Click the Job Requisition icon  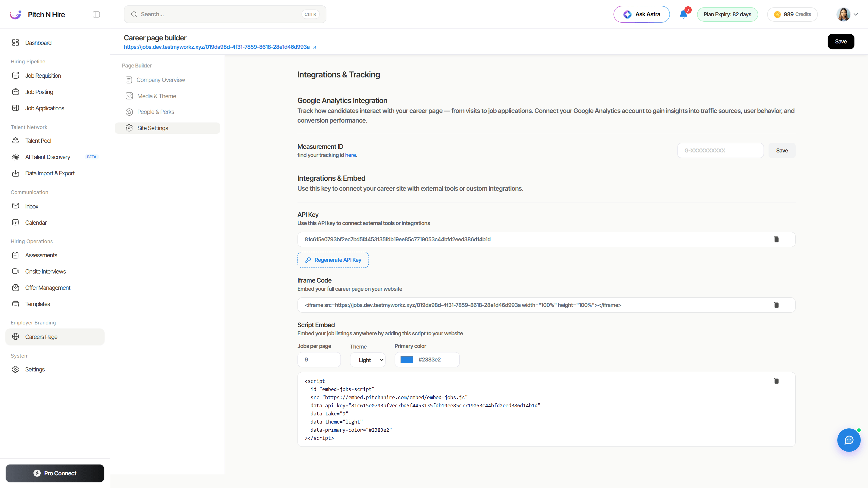15,75
